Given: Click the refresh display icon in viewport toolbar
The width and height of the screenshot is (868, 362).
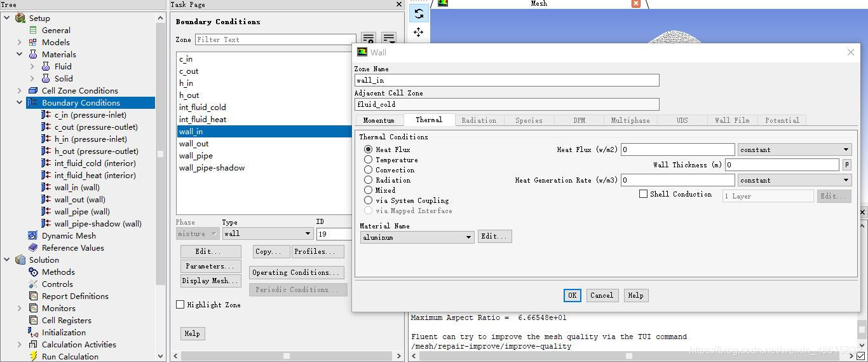Looking at the screenshot, I should pyautogui.click(x=418, y=13).
